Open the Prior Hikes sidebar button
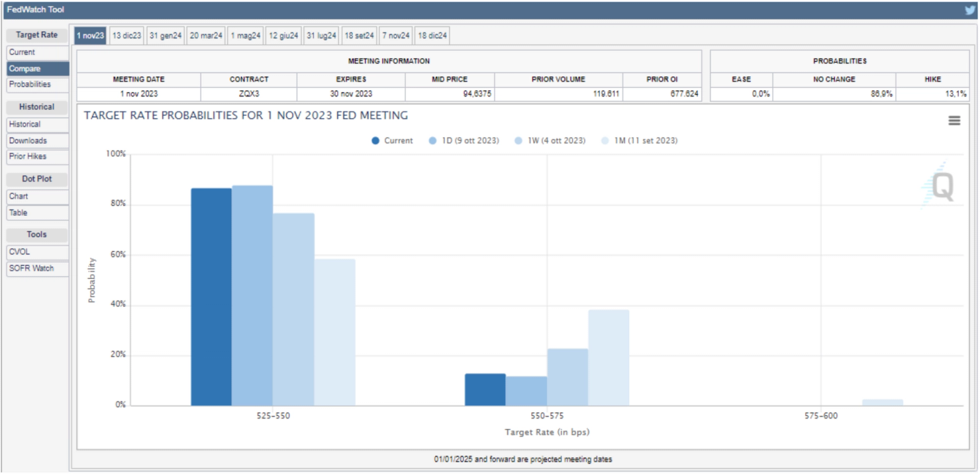 [37, 157]
